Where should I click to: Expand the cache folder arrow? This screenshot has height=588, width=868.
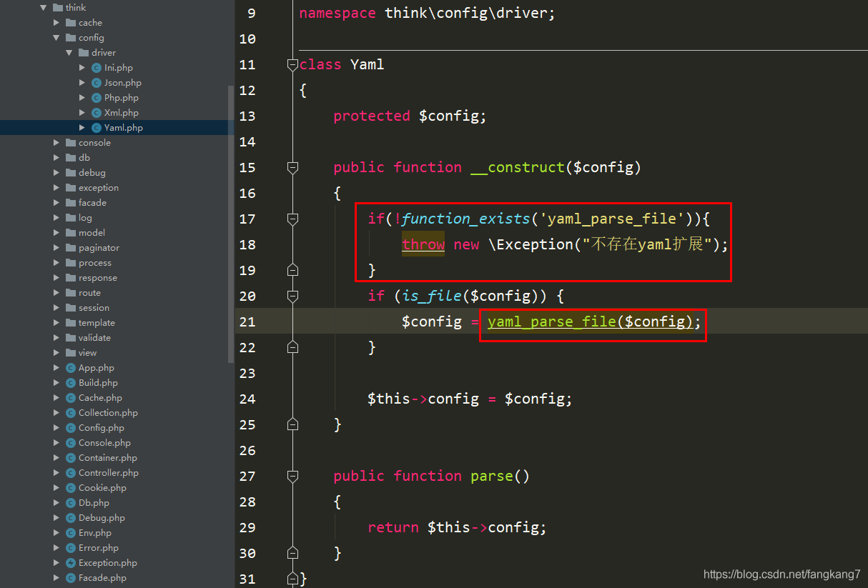[x=56, y=23]
